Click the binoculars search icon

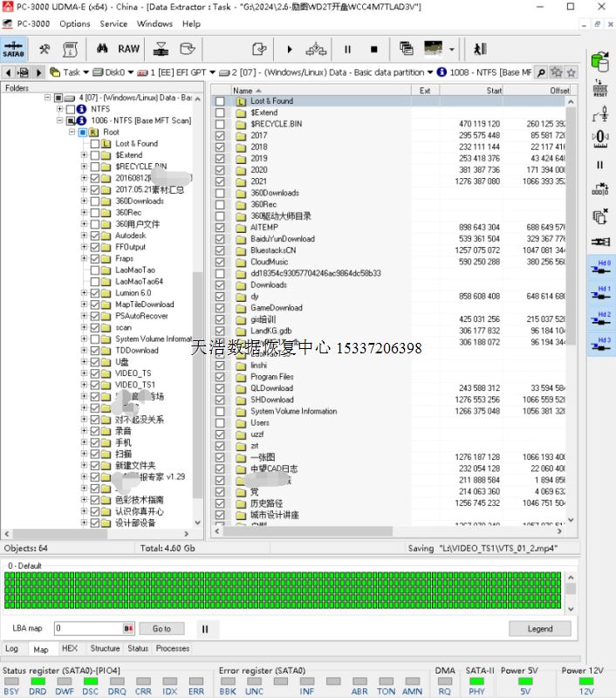(x=102, y=50)
